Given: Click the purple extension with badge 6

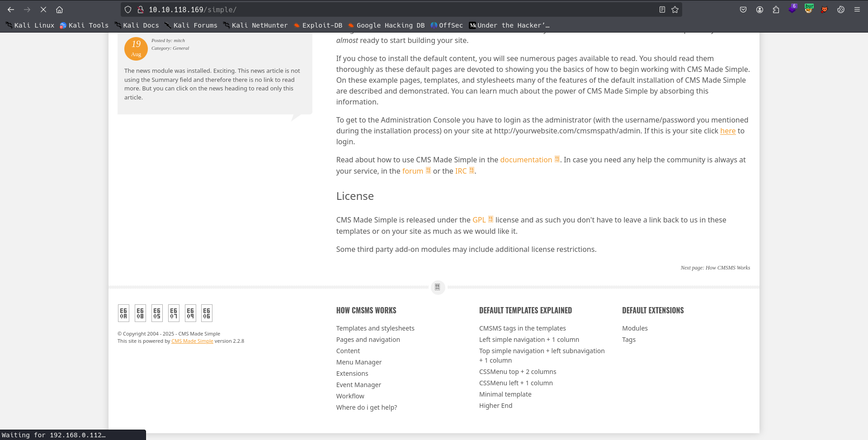Looking at the screenshot, I should coord(792,9).
